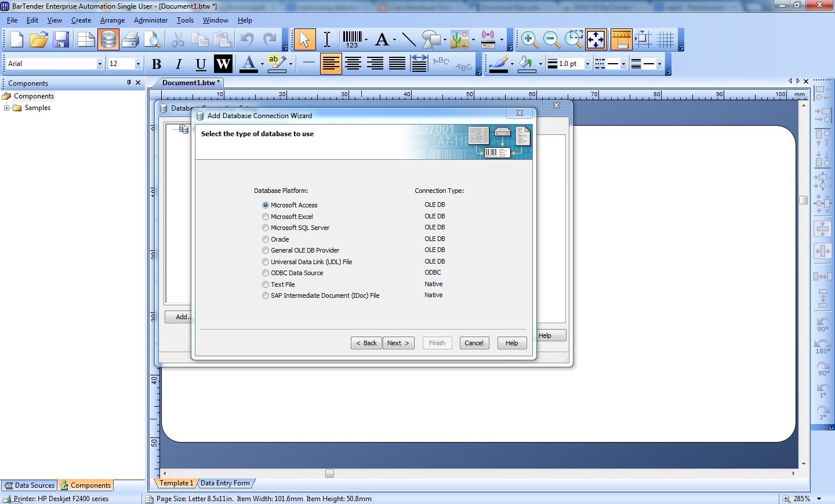The width and height of the screenshot is (835, 504).
Task: Select the line drawing tool
Action: tap(409, 40)
